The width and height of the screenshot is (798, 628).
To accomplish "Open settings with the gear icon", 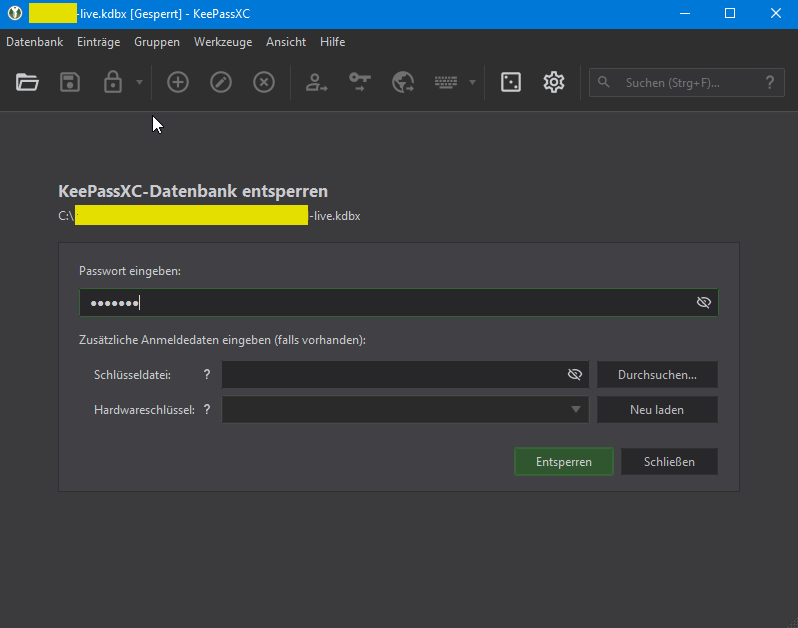I will tap(554, 82).
